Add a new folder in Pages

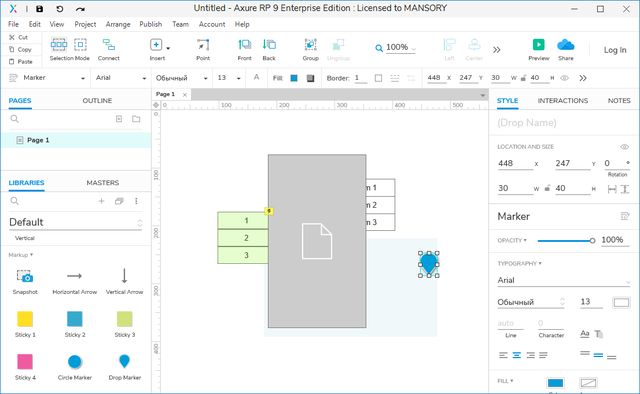point(136,119)
